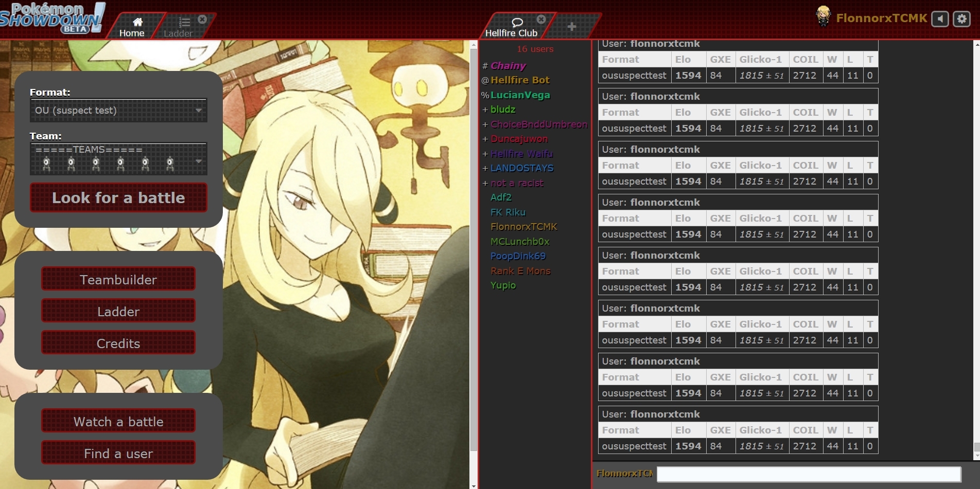Screen dimensions: 980x489
Task: Open the Ladder from the main menu
Action: (118, 311)
